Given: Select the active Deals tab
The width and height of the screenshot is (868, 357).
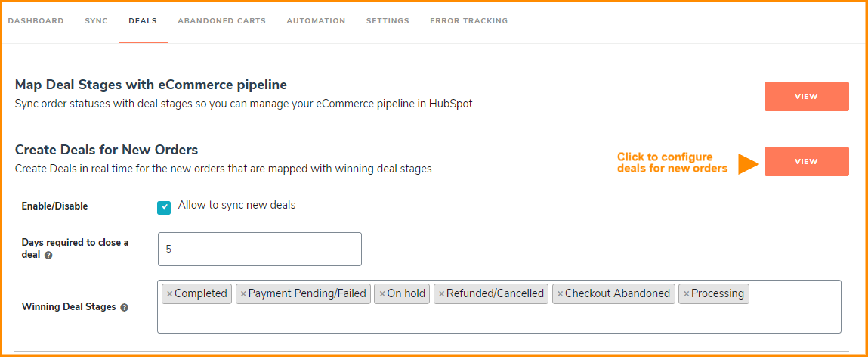Looking at the screenshot, I should (143, 21).
